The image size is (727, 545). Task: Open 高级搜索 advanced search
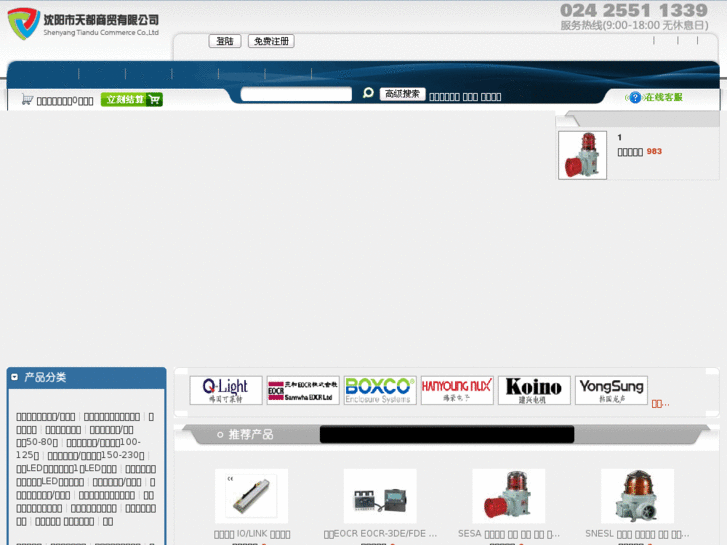click(402, 94)
